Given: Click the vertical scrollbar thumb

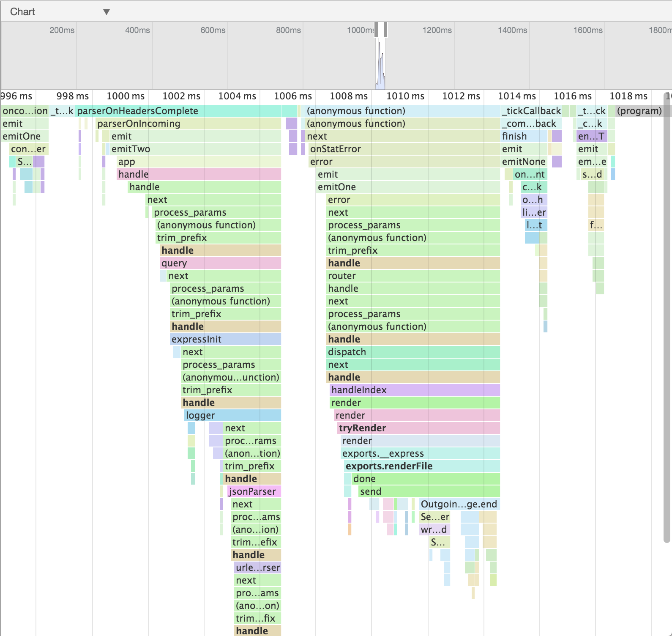Looking at the screenshot, I should (667, 317).
